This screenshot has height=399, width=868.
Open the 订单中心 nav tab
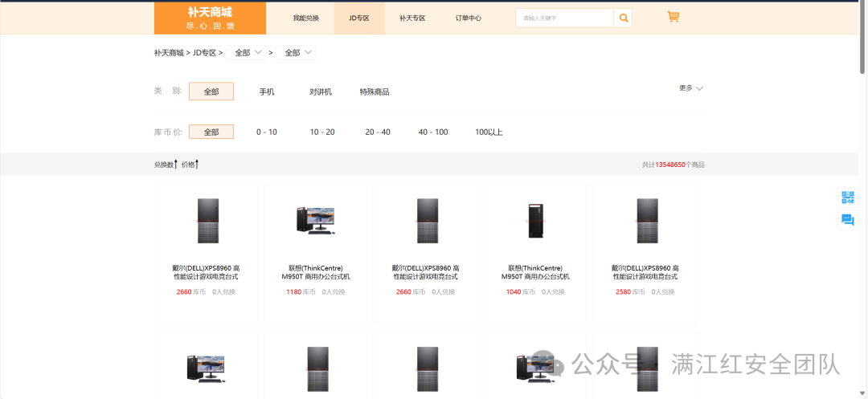[469, 18]
